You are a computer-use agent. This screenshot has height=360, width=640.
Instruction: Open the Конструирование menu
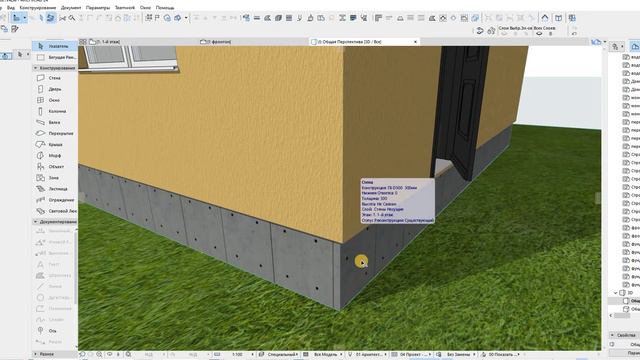click(x=38, y=7)
